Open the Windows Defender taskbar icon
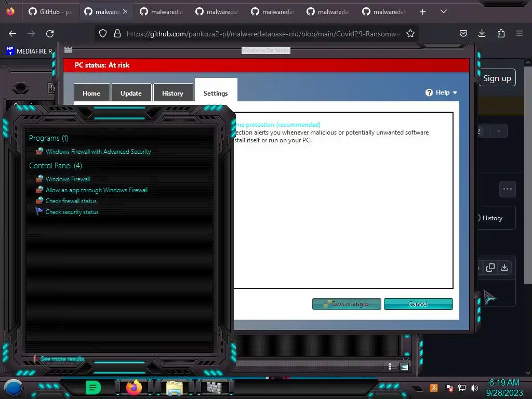Image resolution: width=532 pixels, height=399 pixels. [215, 388]
